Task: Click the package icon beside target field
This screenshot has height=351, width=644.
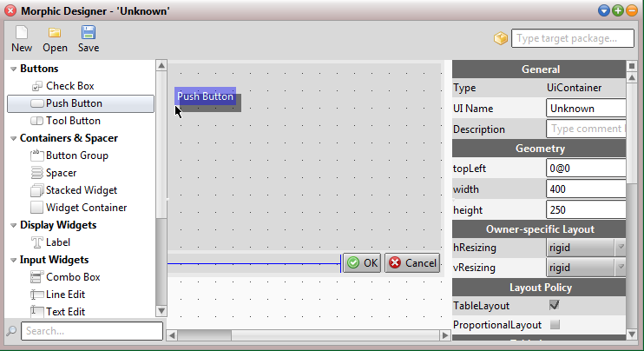Action: [x=500, y=38]
